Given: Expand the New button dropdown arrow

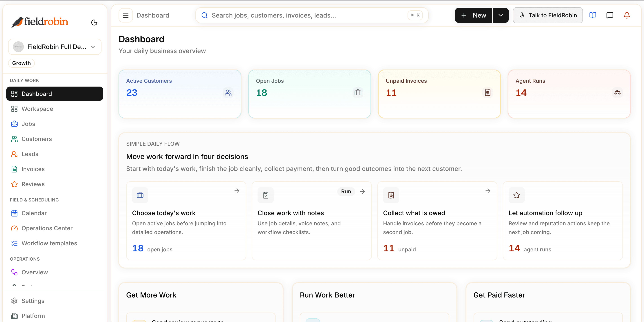Looking at the screenshot, I should 501,15.
